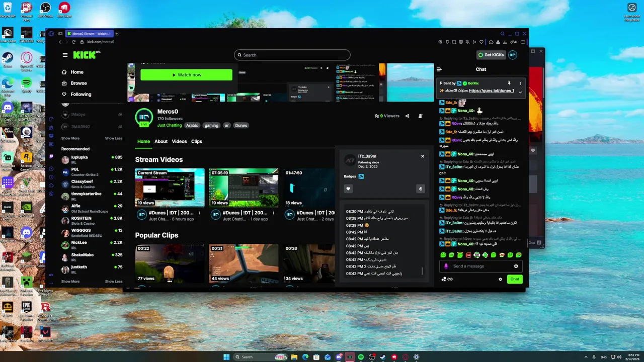This screenshot has width=644, height=362.
Task: Go to Home in the sidebar
Action: point(72,72)
